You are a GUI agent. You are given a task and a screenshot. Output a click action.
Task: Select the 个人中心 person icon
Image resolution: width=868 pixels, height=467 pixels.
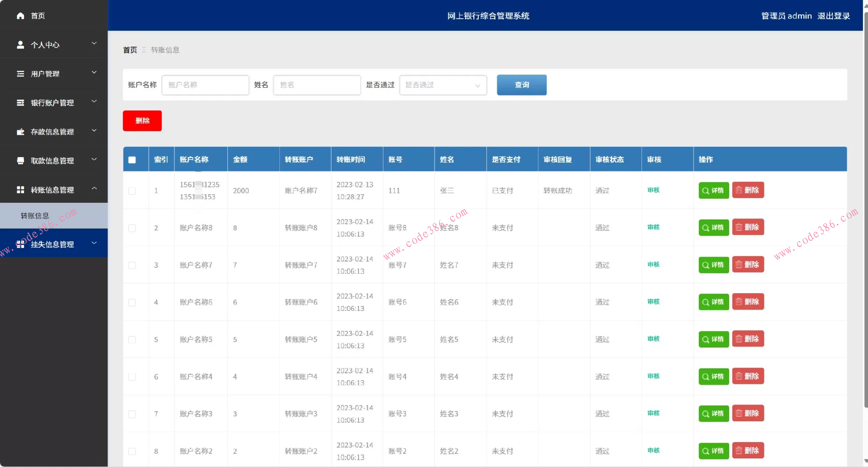coord(20,44)
